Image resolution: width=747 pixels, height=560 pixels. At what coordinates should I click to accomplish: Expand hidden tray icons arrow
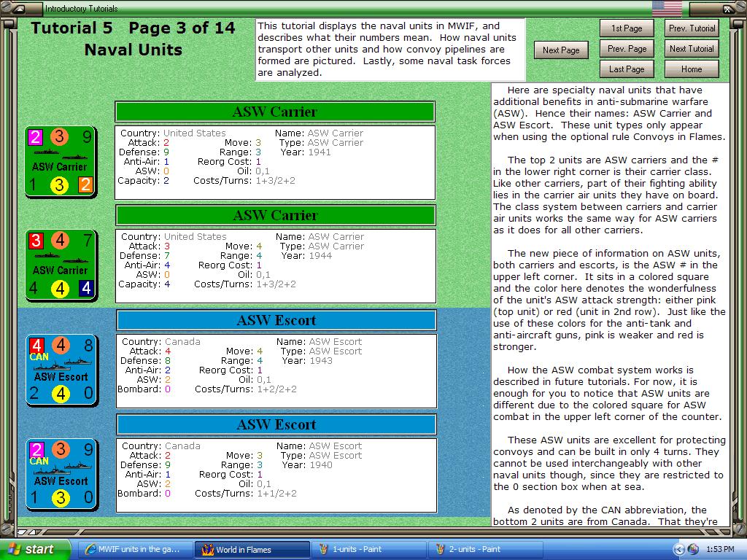coord(679,549)
